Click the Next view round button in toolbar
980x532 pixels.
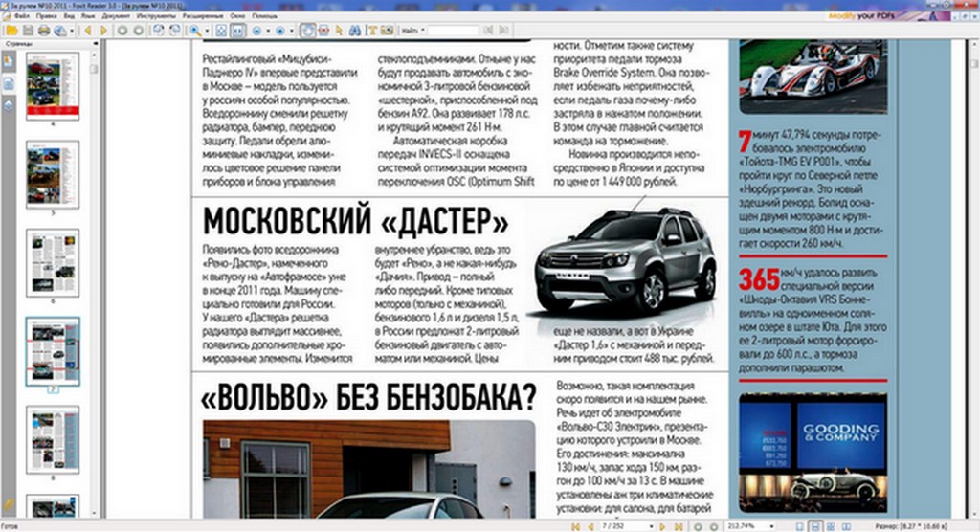coord(139,30)
